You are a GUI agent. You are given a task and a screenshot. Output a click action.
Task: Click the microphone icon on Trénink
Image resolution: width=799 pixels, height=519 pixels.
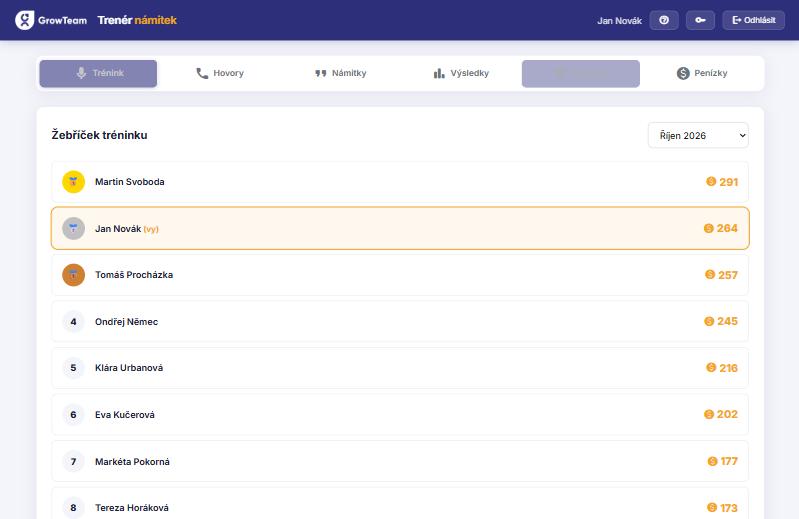pyautogui.click(x=82, y=73)
